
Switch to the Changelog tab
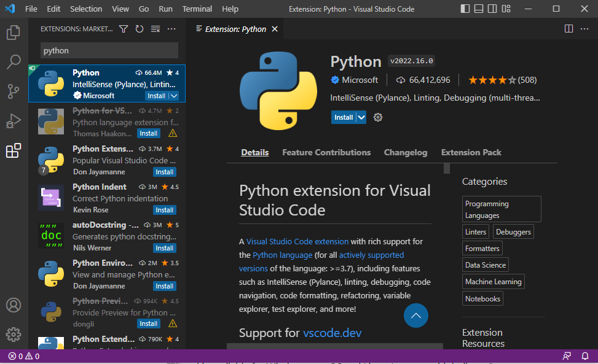point(406,152)
